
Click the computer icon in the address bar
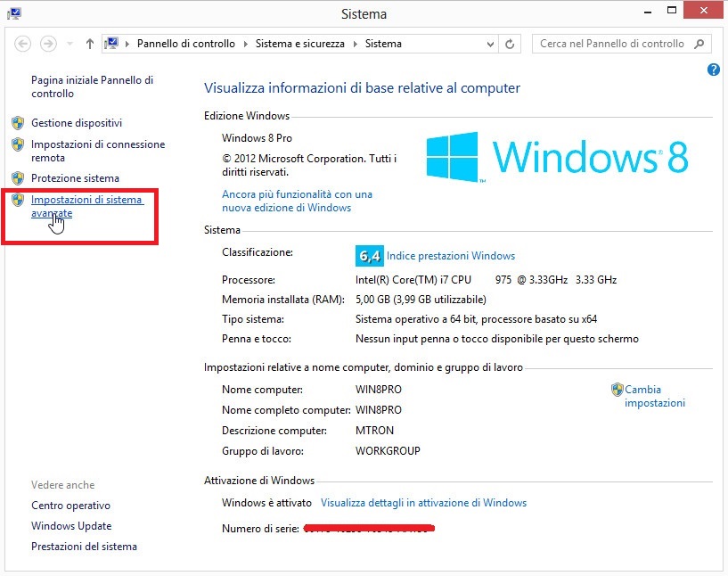[x=111, y=43]
